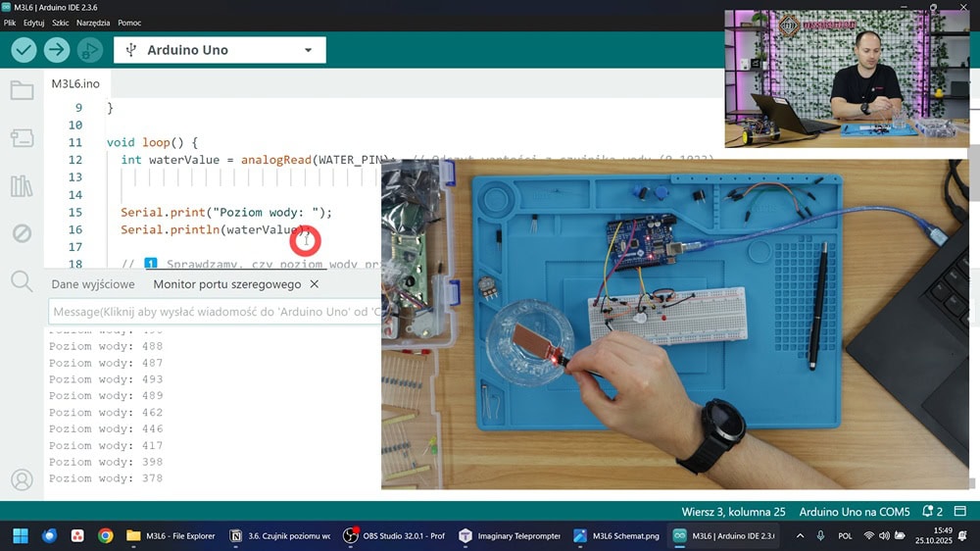The height and width of the screenshot is (551, 980).
Task: Open the Library Manager sidebar icon
Action: (x=22, y=186)
